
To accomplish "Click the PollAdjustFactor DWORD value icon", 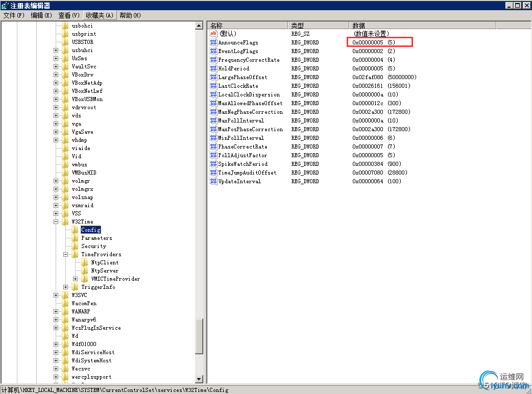I will [213, 155].
